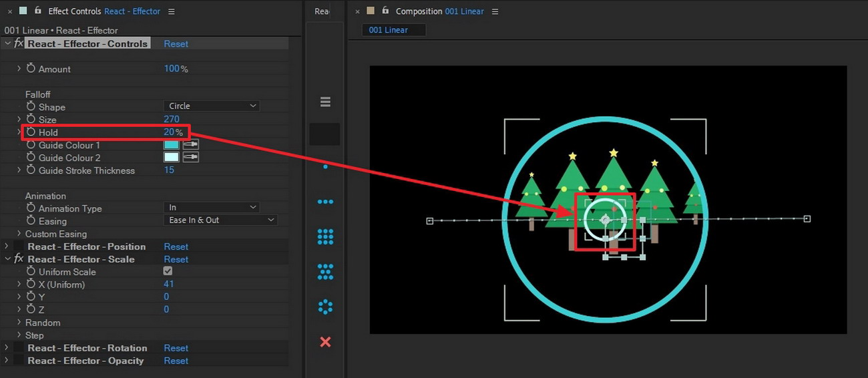Viewport: 868px width, 378px height.
Task: Select the square grid layout icon
Action: point(325,236)
